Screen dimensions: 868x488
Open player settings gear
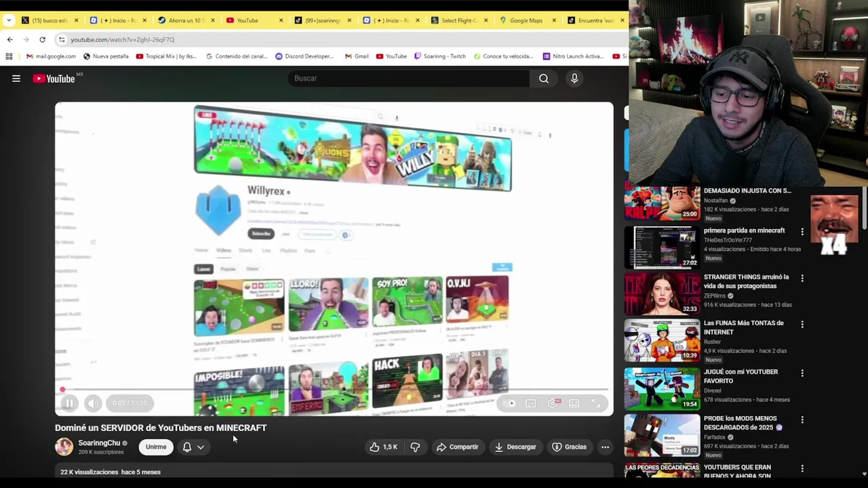coord(553,403)
